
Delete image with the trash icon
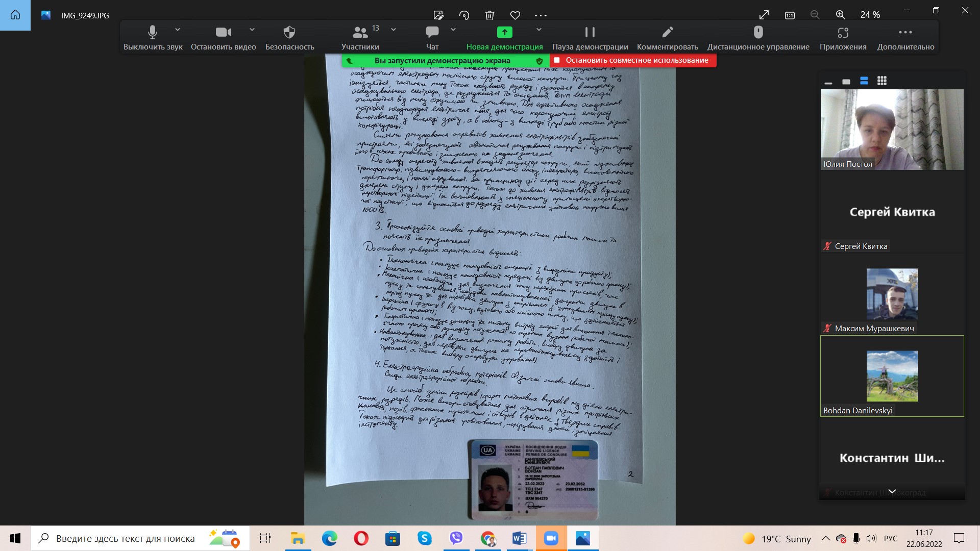489,15
